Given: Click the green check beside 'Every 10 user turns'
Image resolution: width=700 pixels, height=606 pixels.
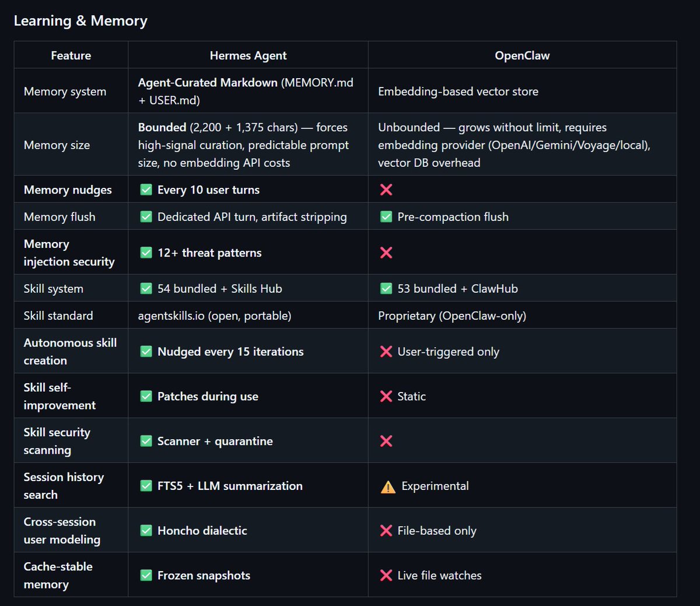Looking at the screenshot, I should (x=146, y=190).
